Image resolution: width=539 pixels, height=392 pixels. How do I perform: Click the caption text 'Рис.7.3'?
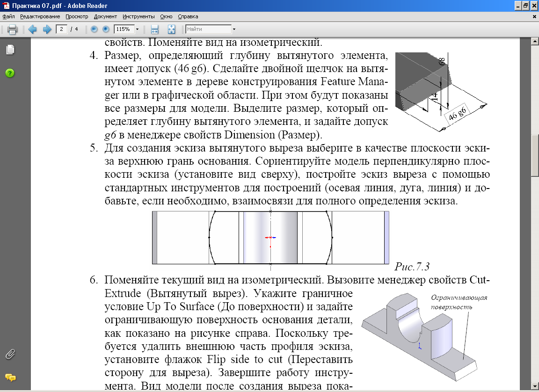click(x=412, y=267)
